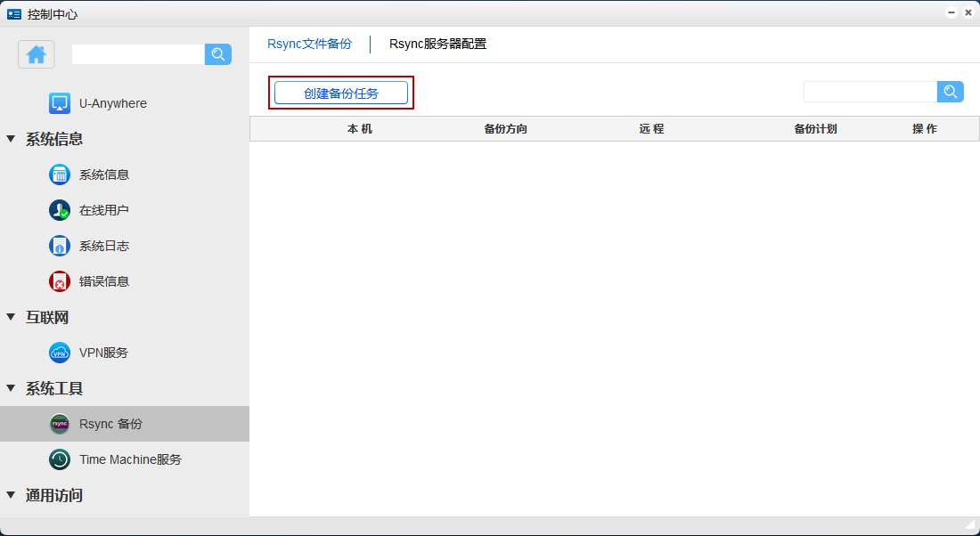
Task: Select the Rsync文件备份 tab
Action: click(309, 43)
